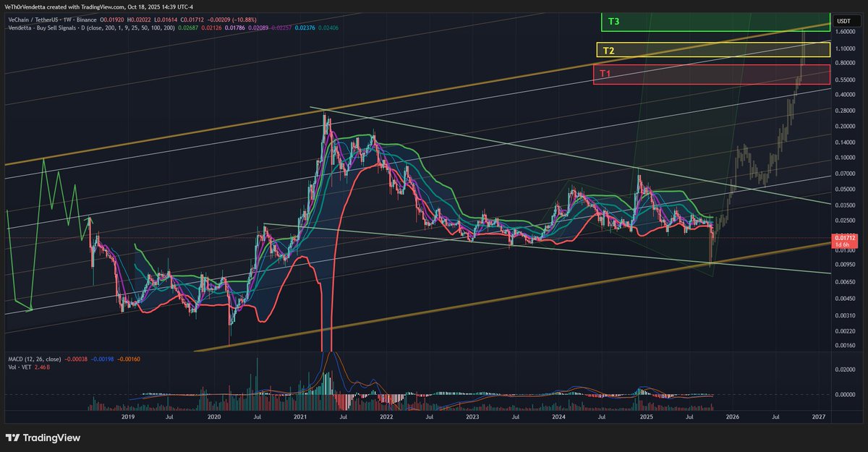Image resolution: width=868 pixels, height=452 pixels.
Task: Click the 1.10000 price axis label
Action: coord(844,48)
